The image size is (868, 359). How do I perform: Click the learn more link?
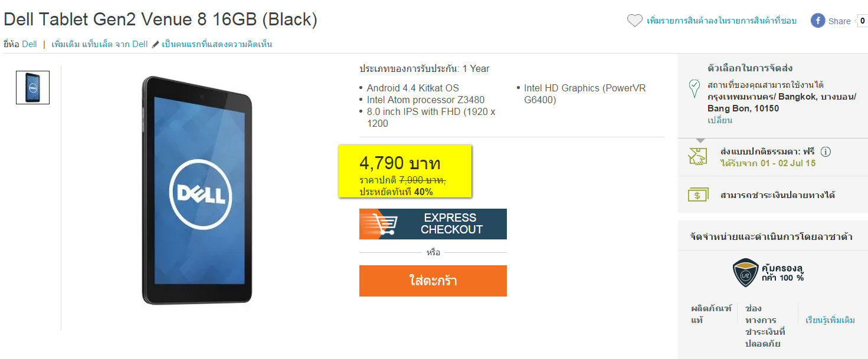(830, 320)
